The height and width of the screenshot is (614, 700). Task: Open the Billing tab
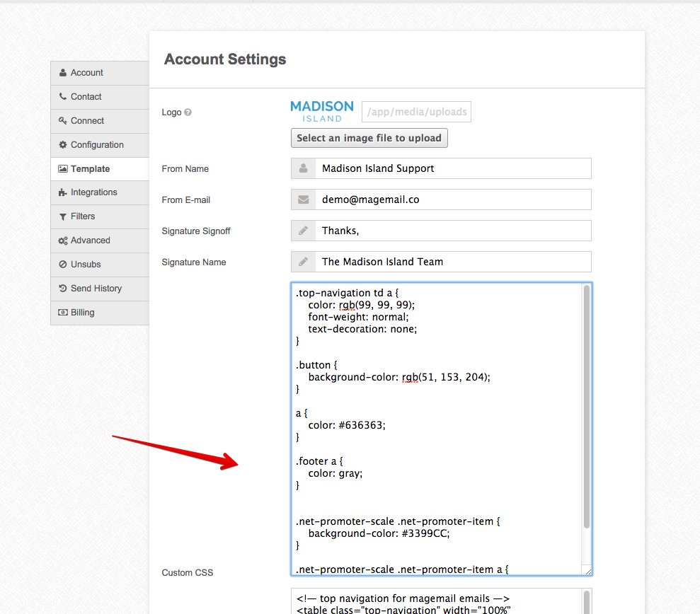(x=100, y=313)
